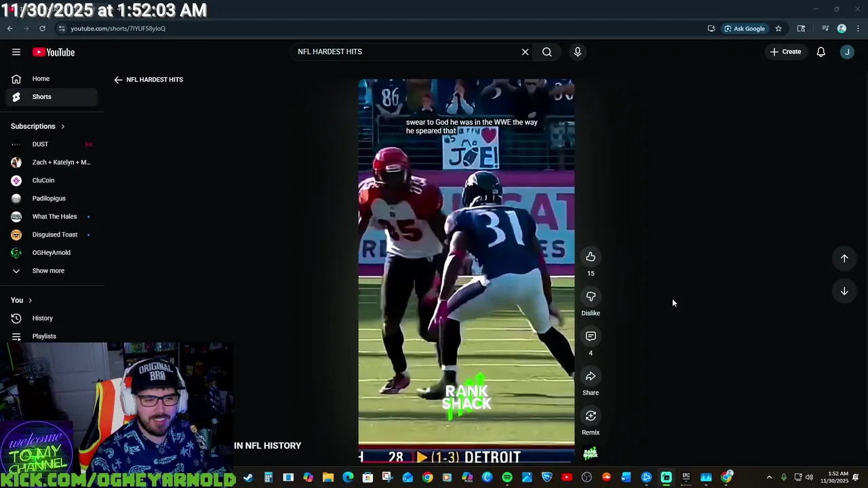Open the comments on this Short

[x=591, y=337]
